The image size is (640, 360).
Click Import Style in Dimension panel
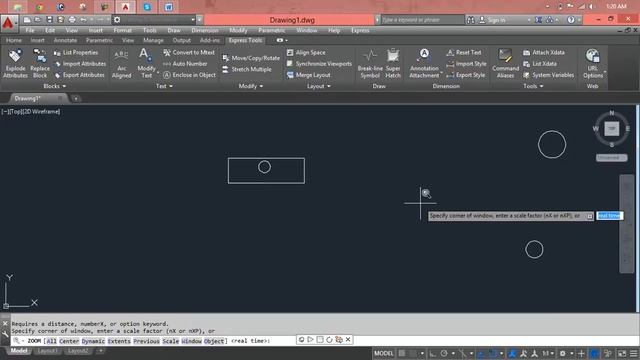point(466,64)
